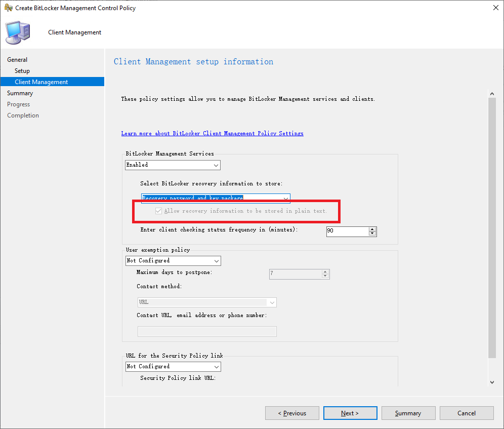Viewport: 504px width, 429px height.
Task: Decrease client checking status frequency value
Action: click(372, 233)
